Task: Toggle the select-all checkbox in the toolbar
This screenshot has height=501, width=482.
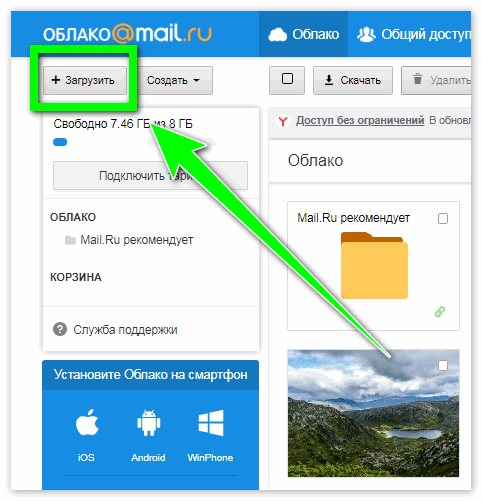Action: pos(287,79)
